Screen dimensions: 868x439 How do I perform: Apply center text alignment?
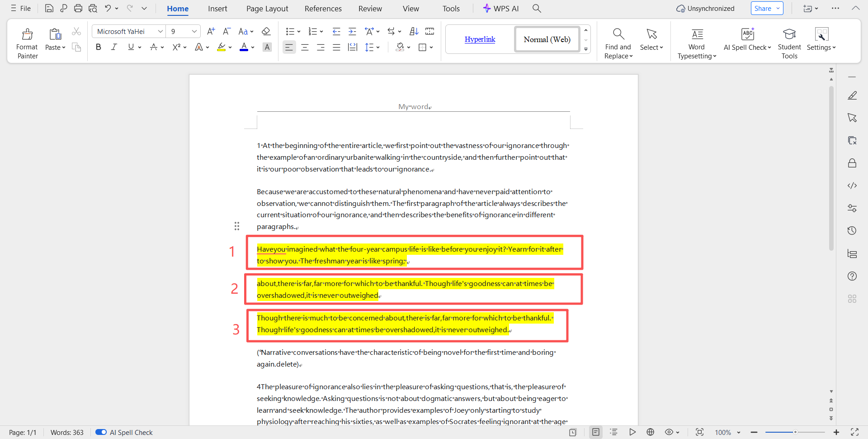pos(305,48)
